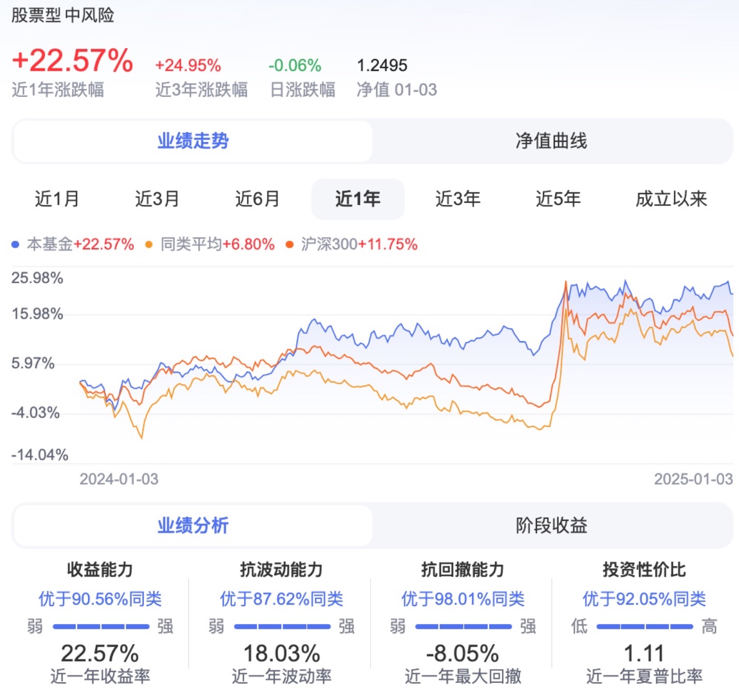Screen dimensions: 739x700
Task: Show the 近3年 performance range
Action: (458, 199)
